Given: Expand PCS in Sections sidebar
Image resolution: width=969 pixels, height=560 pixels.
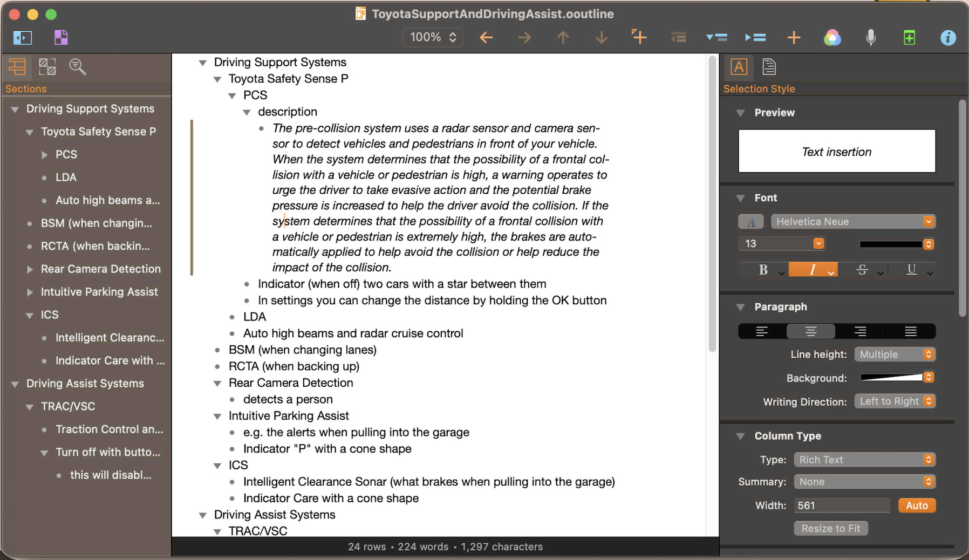Looking at the screenshot, I should coord(44,155).
